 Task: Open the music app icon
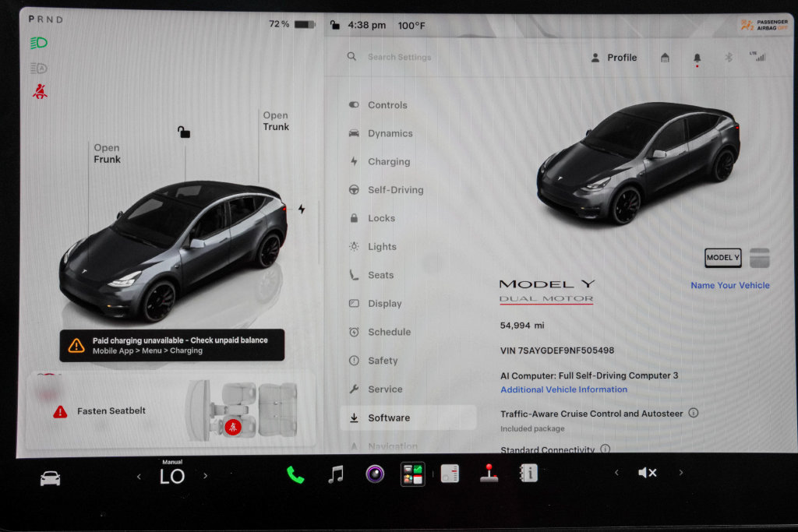(336, 474)
